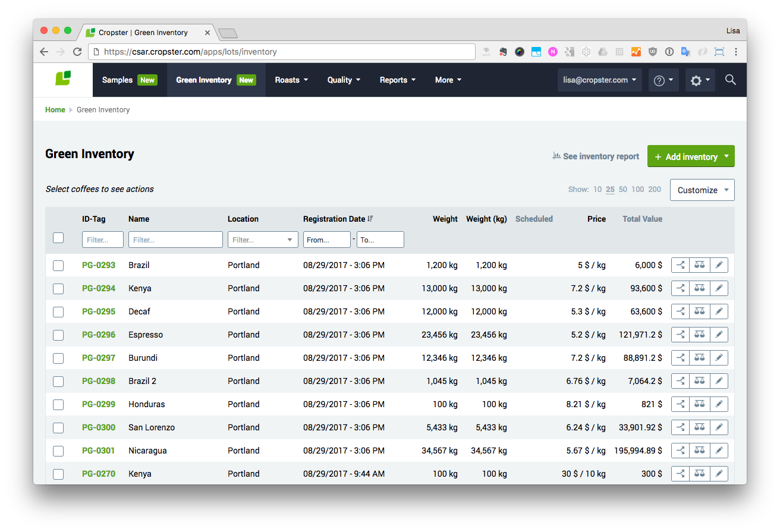
Task: Click the edit pencil icon for Espresso row
Action: click(719, 335)
